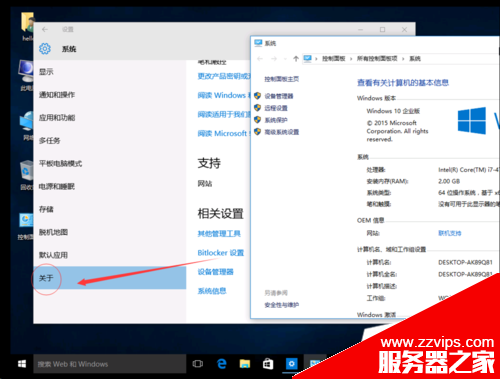Select 关于 in Settings sidebar
This screenshot has width=500, height=379.
(x=110, y=278)
